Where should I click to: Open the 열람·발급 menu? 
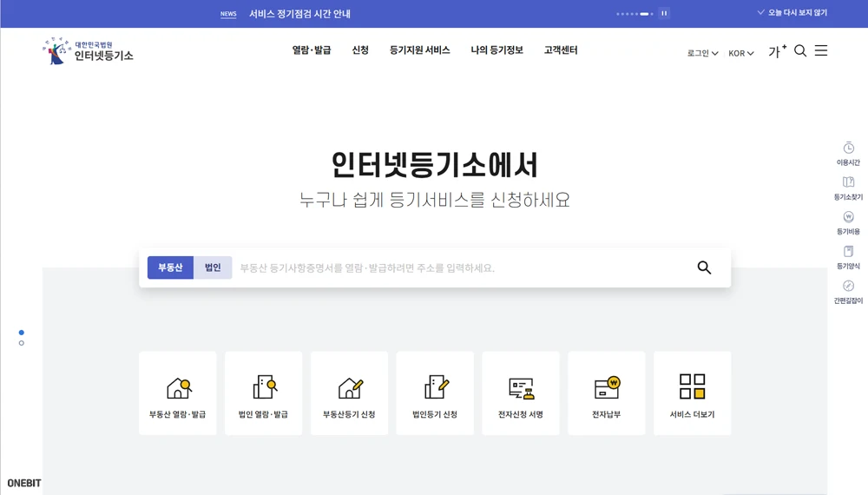pyautogui.click(x=312, y=49)
